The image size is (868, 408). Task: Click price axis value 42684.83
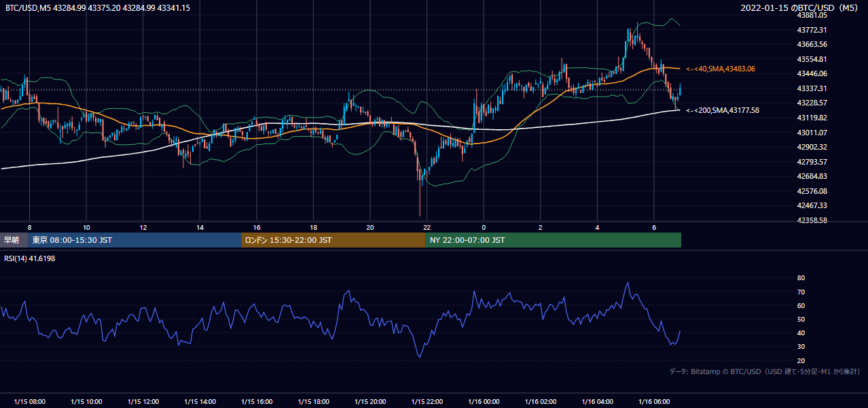tap(812, 176)
